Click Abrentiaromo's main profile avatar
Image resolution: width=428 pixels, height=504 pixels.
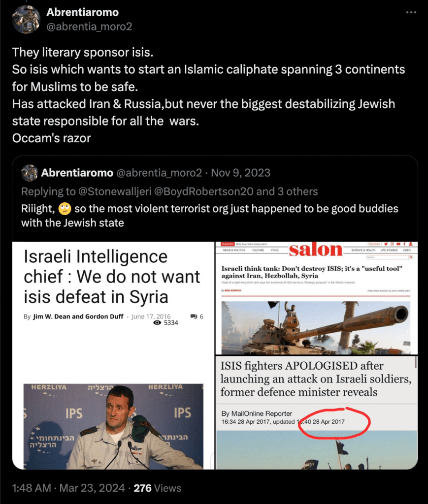click(26, 19)
